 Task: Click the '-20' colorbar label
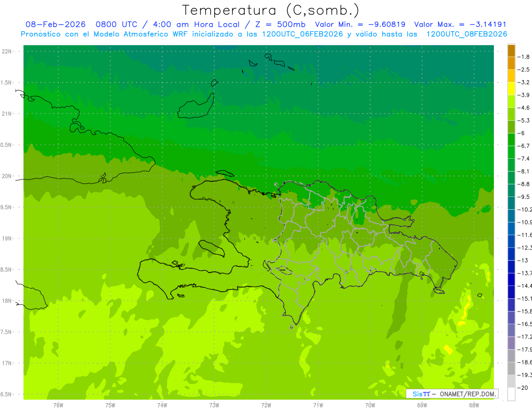523,388
